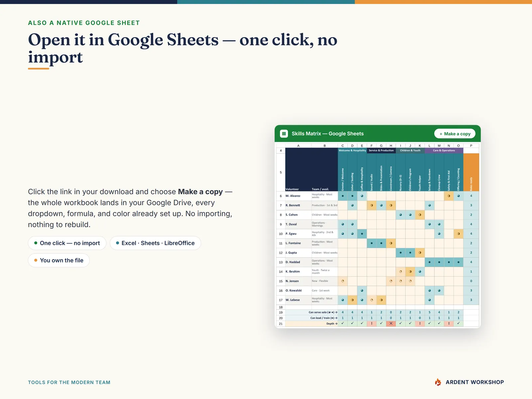Viewport: 532px width, 399px height.
Task: Click W. Lebese's Usher / Seating half-circle cell
Action: pos(352,300)
